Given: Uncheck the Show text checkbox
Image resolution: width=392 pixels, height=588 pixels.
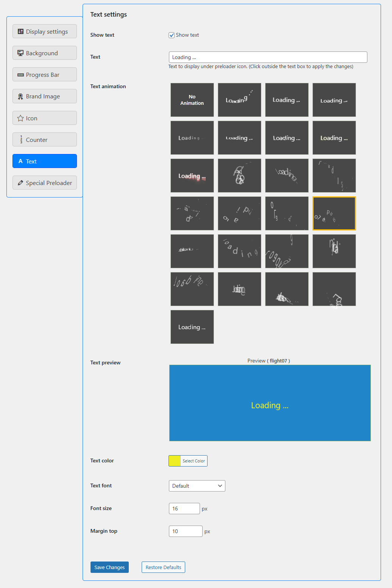Looking at the screenshot, I should pos(172,35).
